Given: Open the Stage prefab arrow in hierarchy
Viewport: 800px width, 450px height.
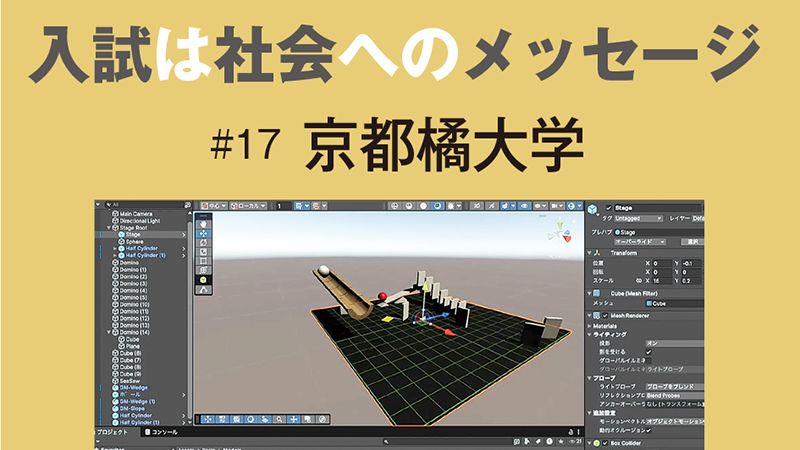Looking at the screenshot, I should 184,235.
